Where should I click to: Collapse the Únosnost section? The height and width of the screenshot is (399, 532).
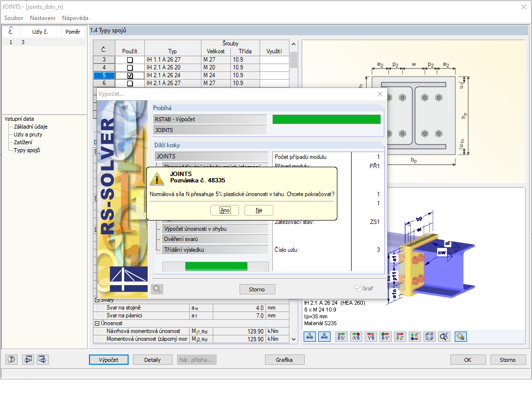pos(97,323)
